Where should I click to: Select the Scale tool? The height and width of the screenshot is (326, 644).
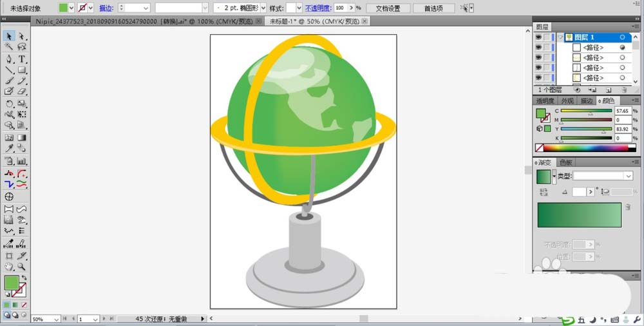tap(21, 104)
